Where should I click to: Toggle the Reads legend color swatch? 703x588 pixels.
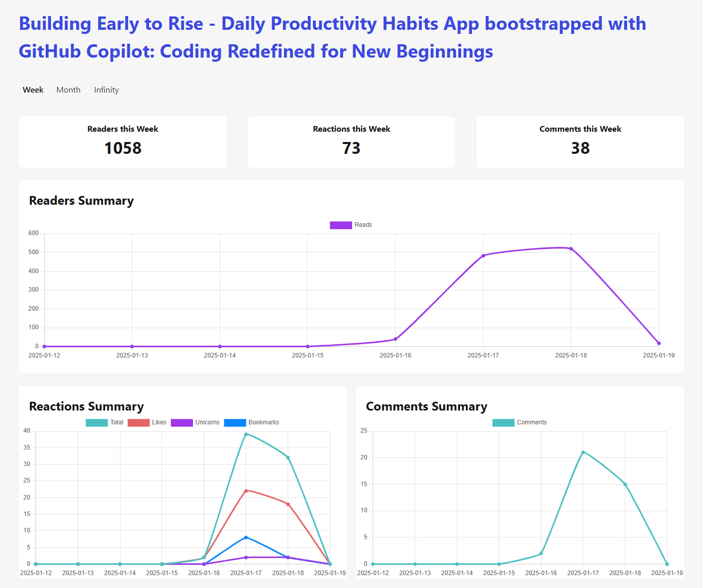tap(341, 225)
